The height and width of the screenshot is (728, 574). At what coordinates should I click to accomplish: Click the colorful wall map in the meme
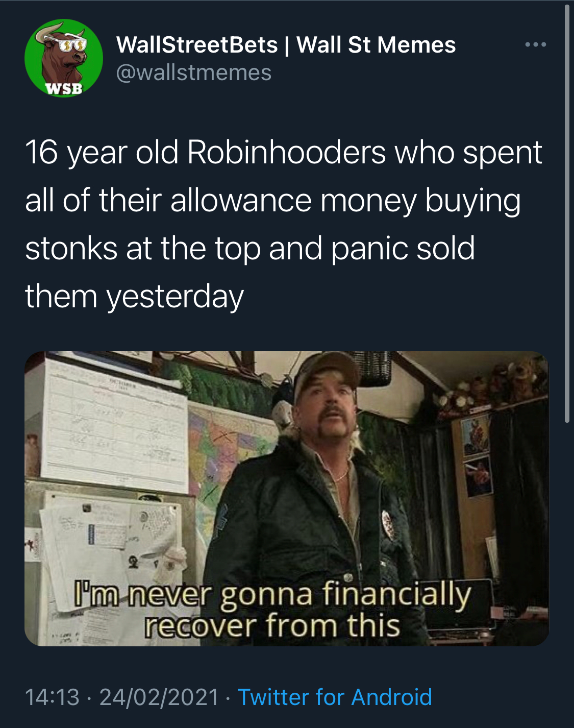click(x=230, y=449)
